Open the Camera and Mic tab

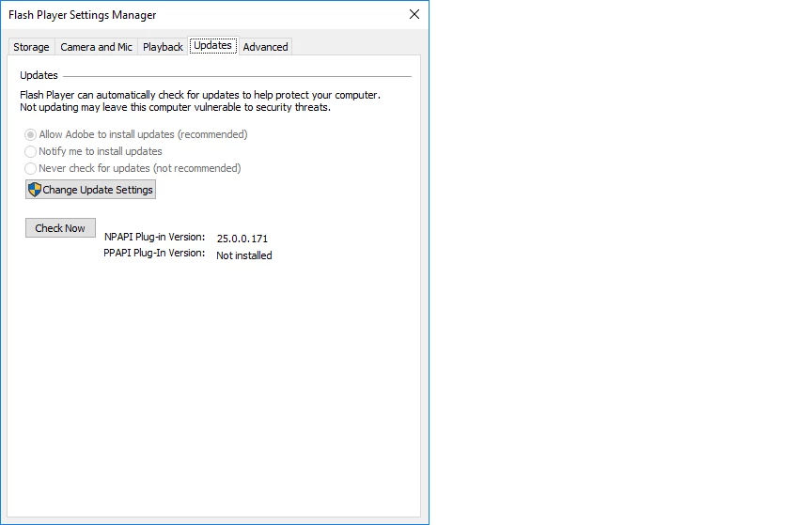click(x=96, y=47)
